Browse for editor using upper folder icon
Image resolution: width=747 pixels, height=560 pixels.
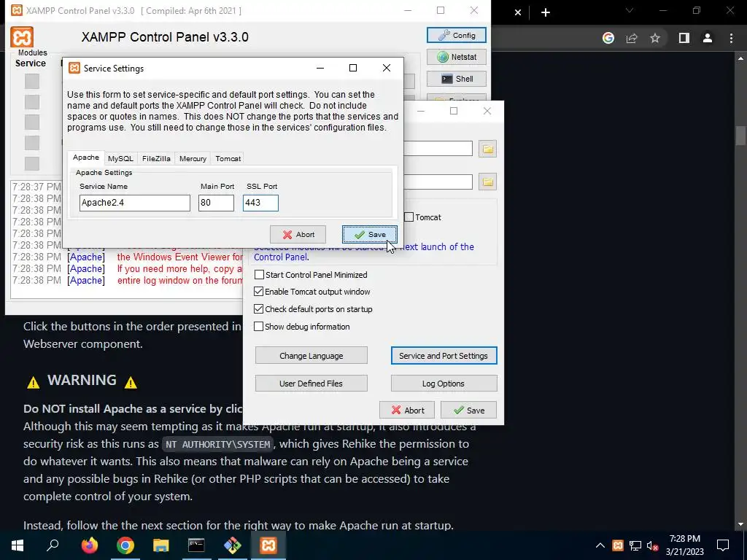[x=487, y=149]
